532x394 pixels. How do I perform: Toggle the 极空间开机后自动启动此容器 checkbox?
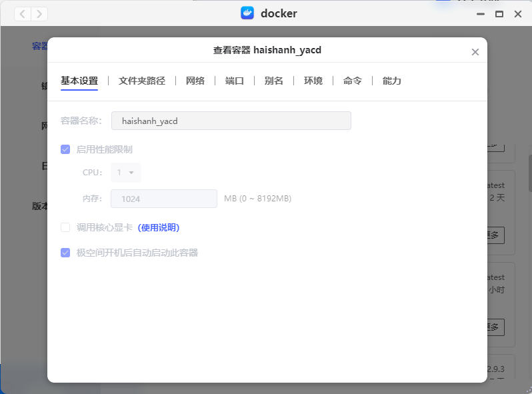point(65,253)
